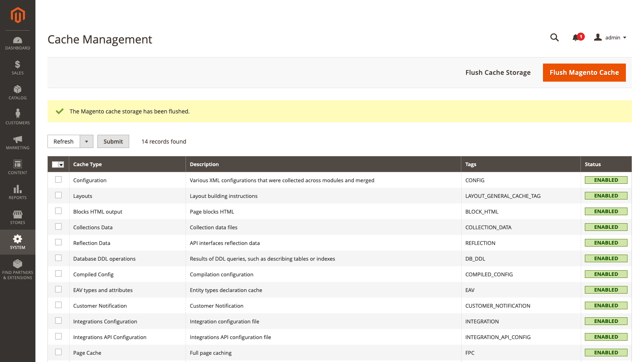Viewport: 644px width, 362px height.
Task: Click the Cache Type column header
Action: [x=127, y=164]
